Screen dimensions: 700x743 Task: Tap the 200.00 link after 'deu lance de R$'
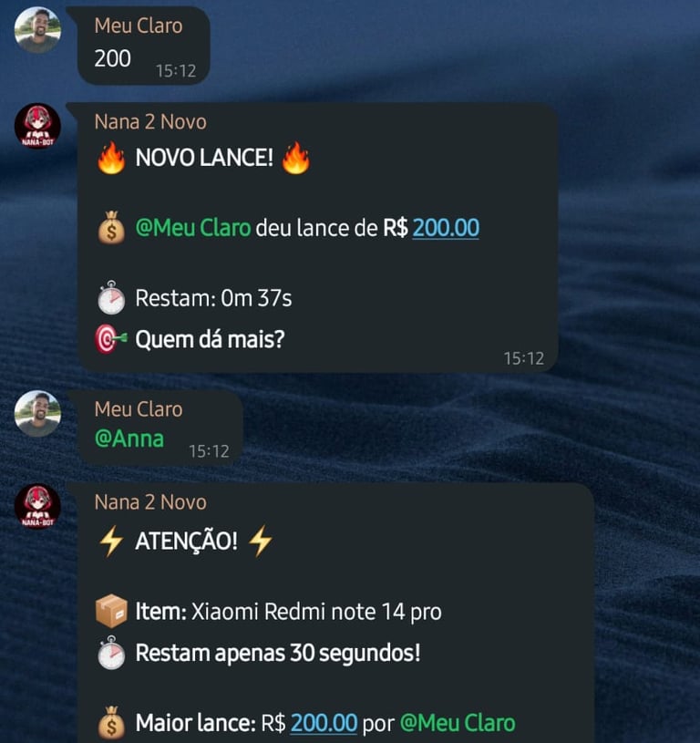pos(446,228)
